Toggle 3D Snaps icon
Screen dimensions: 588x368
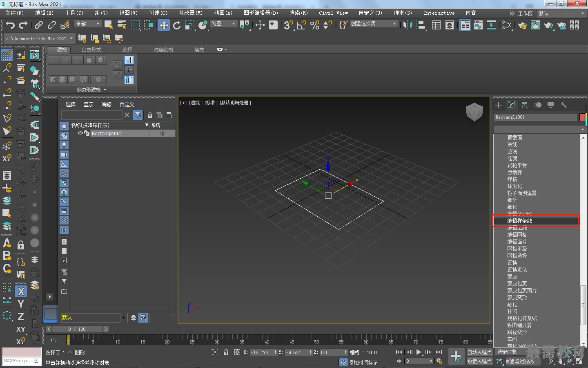coord(288,25)
